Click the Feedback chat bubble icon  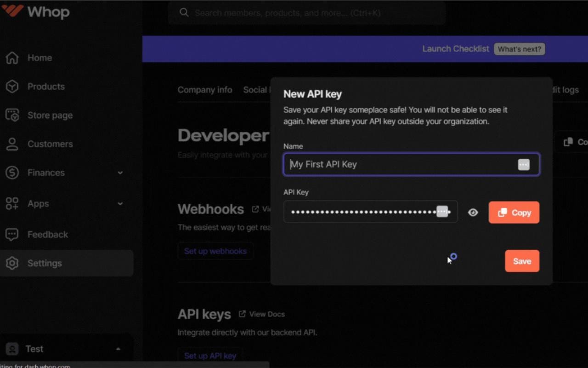(x=12, y=235)
